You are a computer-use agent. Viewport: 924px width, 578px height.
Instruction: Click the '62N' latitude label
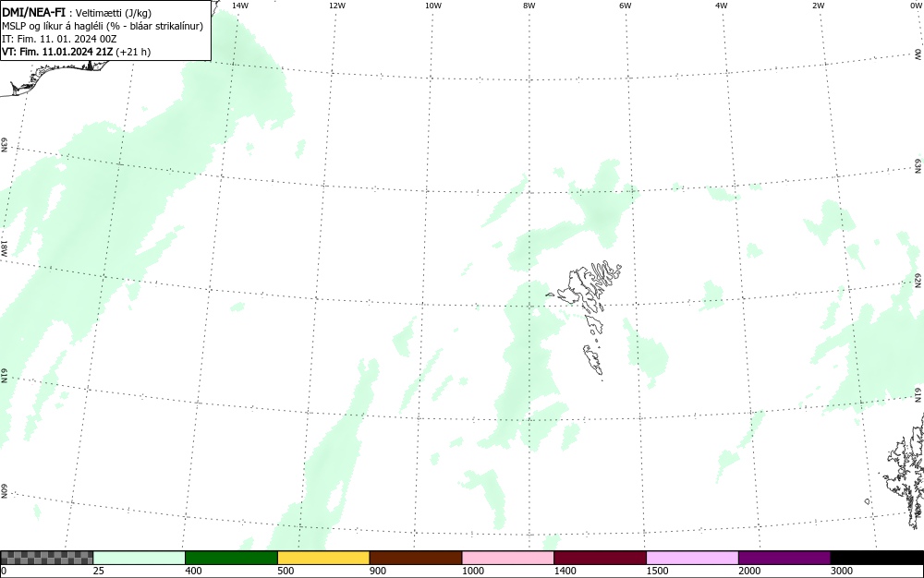pos(918,280)
